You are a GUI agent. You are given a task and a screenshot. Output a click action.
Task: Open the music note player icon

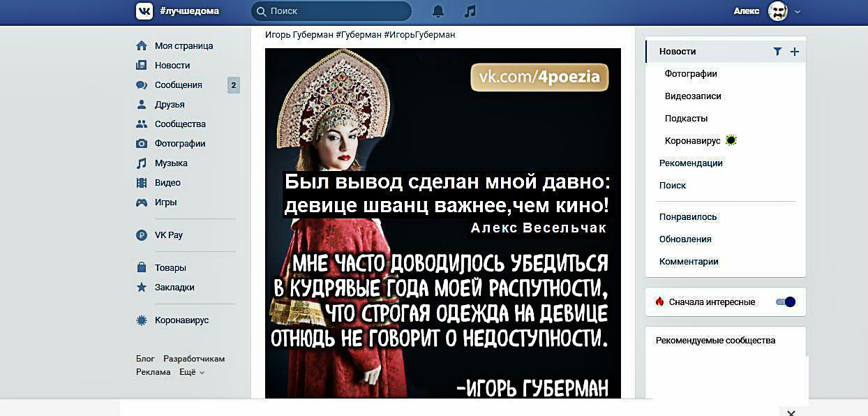470,11
